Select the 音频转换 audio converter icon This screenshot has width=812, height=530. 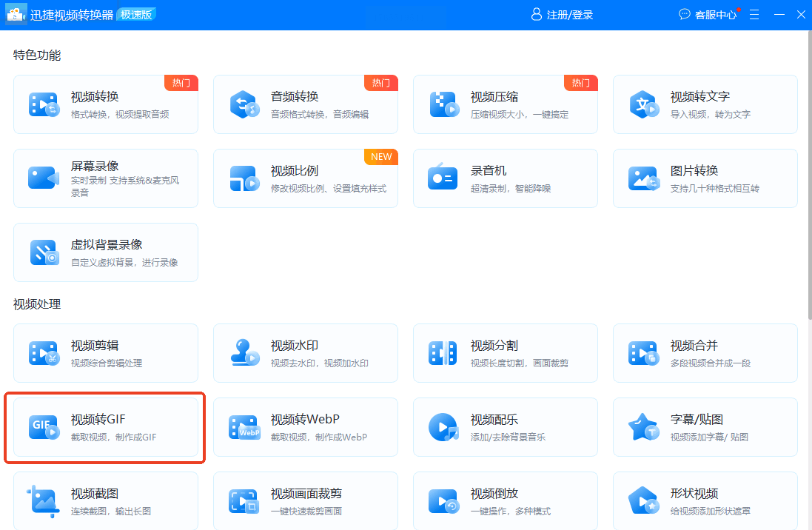coord(244,104)
